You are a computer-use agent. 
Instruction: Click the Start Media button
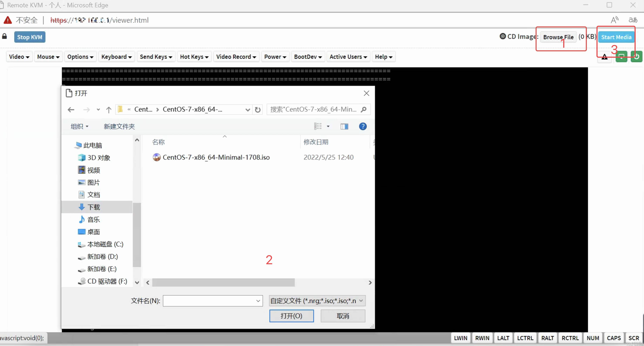point(616,37)
